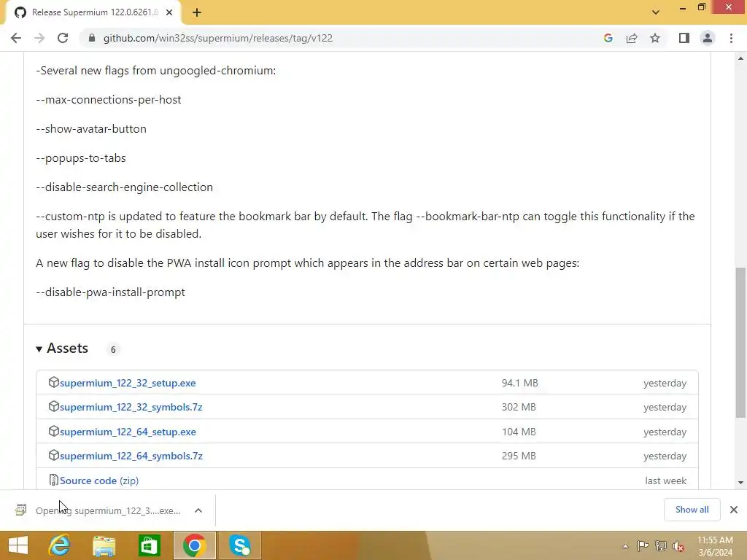Click the page vertical scrollbar thumb
Screen dimensions: 747x560
pos(740,343)
